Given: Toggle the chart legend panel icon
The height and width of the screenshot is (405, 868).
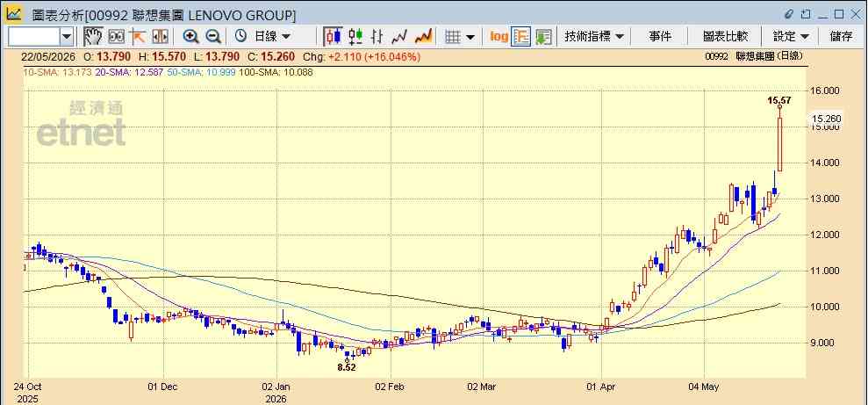Looking at the screenshot, I should (521, 37).
